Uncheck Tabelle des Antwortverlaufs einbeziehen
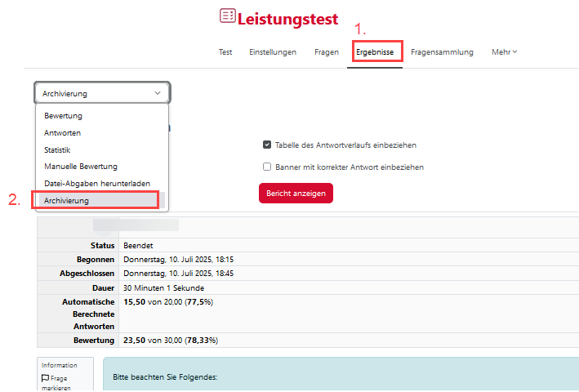The height and width of the screenshot is (392, 579). point(267,145)
